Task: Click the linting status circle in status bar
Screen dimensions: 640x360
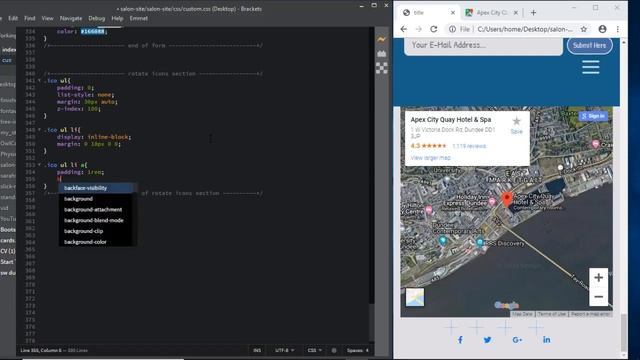Action: coord(334,350)
